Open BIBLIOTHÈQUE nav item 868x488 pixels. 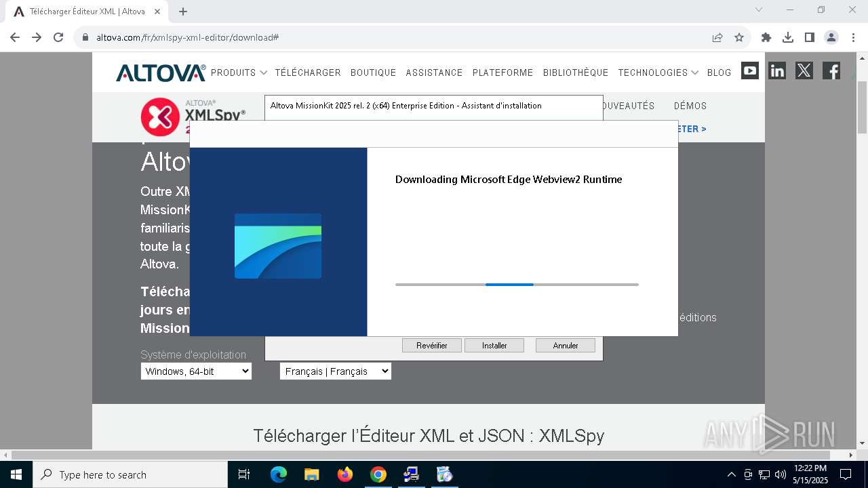[576, 73]
